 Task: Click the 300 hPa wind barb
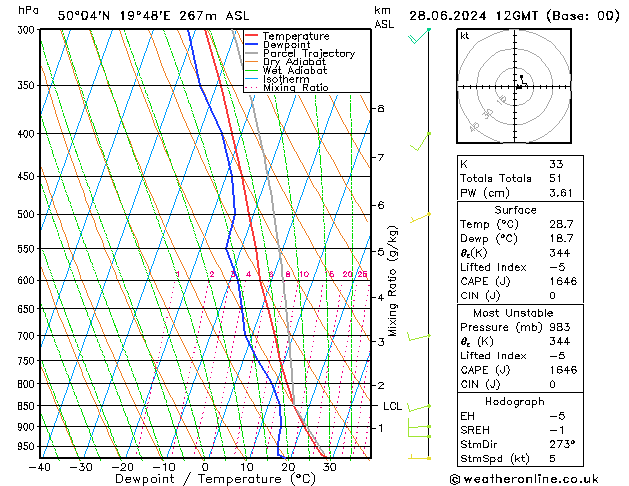(x=419, y=36)
